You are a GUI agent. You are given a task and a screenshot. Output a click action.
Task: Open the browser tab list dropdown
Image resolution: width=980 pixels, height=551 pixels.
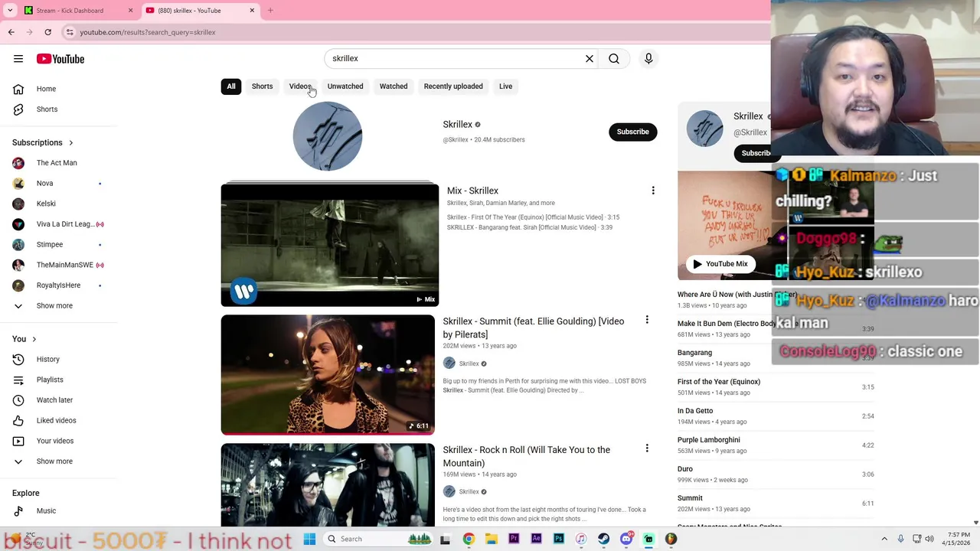(10, 11)
